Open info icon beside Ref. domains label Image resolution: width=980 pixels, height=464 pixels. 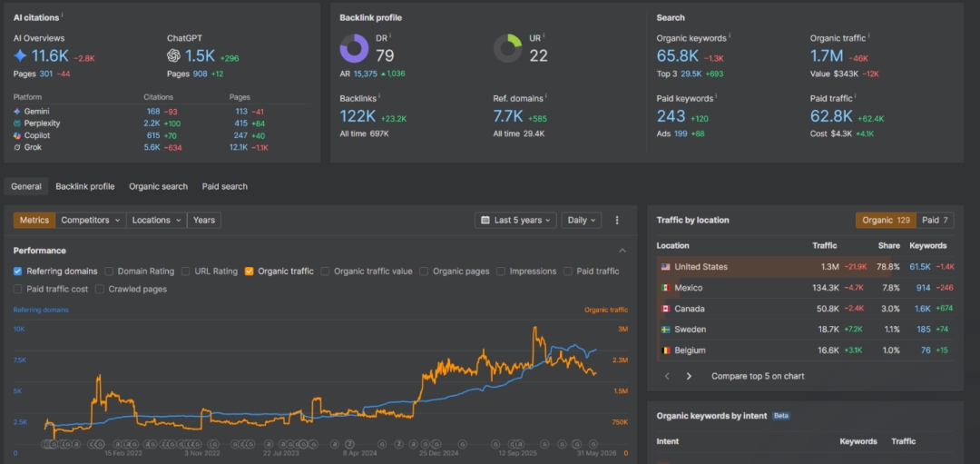pyautogui.click(x=545, y=95)
